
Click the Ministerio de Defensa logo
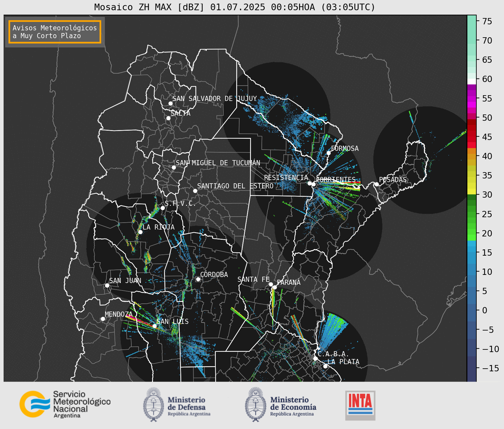pyautogui.click(x=177, y=404)
